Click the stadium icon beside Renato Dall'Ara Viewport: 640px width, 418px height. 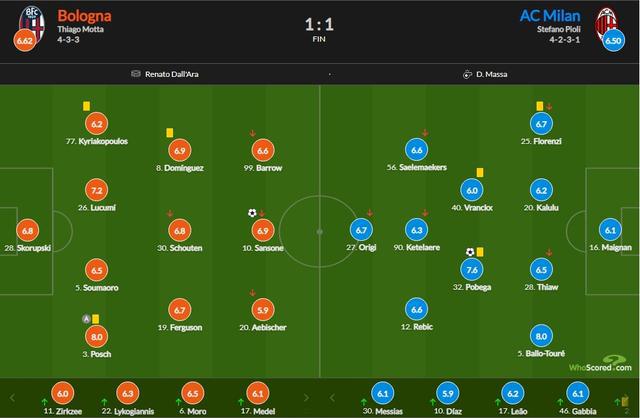[x=135, y=73]
